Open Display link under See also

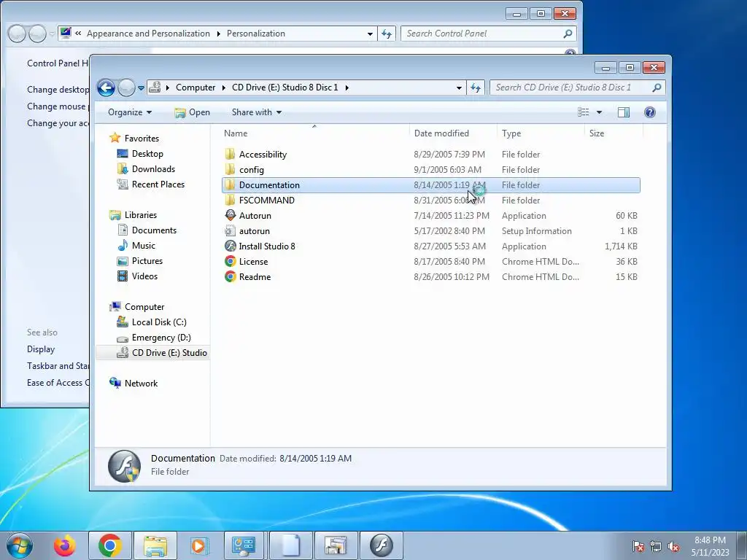click(x=41, y=349)
